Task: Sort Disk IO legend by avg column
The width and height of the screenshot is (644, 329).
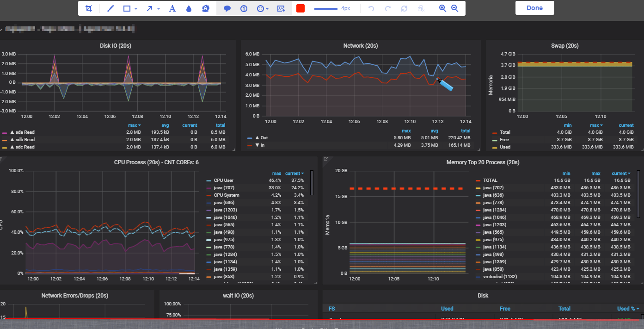Action: coord(165,125)
